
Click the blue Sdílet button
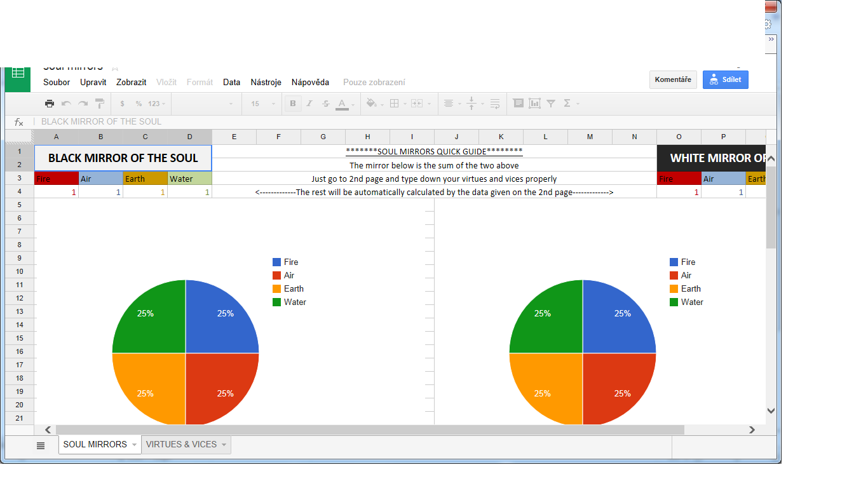coord(725,79)
